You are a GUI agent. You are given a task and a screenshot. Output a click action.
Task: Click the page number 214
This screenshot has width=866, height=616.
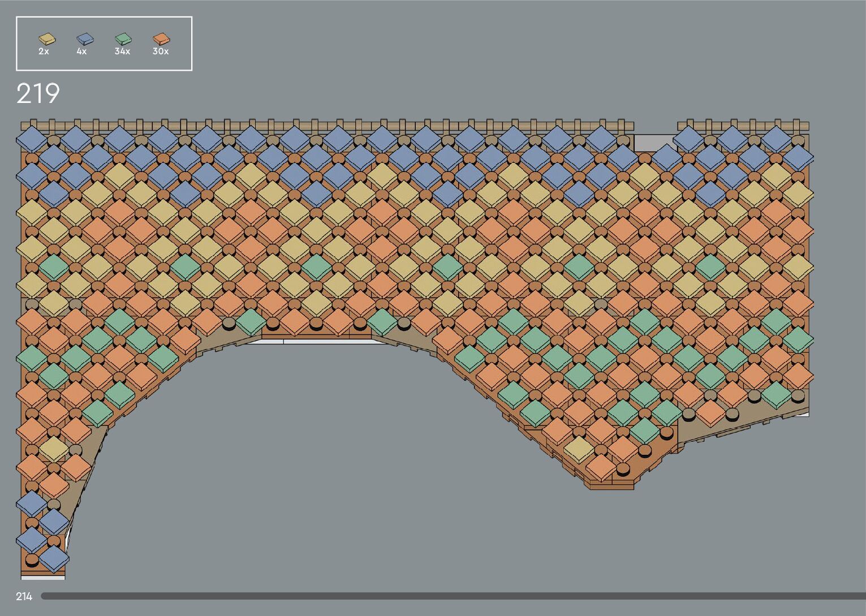(x=24, y=596)
